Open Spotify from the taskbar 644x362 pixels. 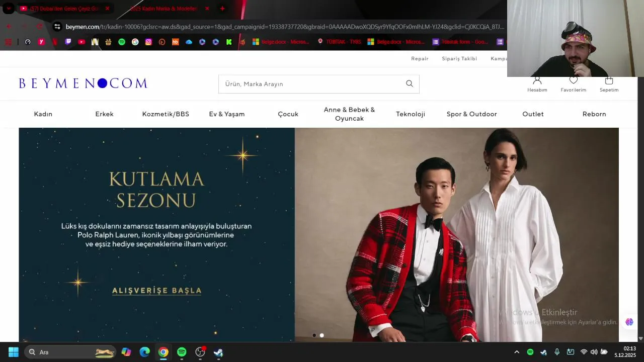[182, 352]
